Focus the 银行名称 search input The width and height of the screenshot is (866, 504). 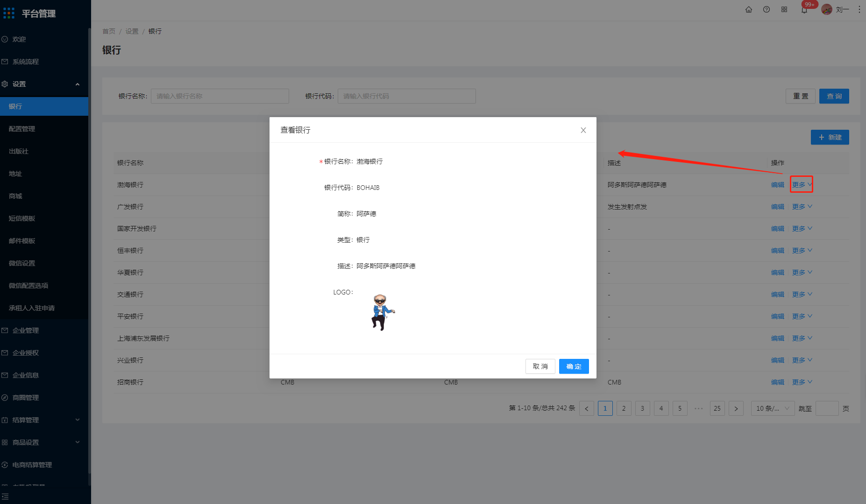220,96
